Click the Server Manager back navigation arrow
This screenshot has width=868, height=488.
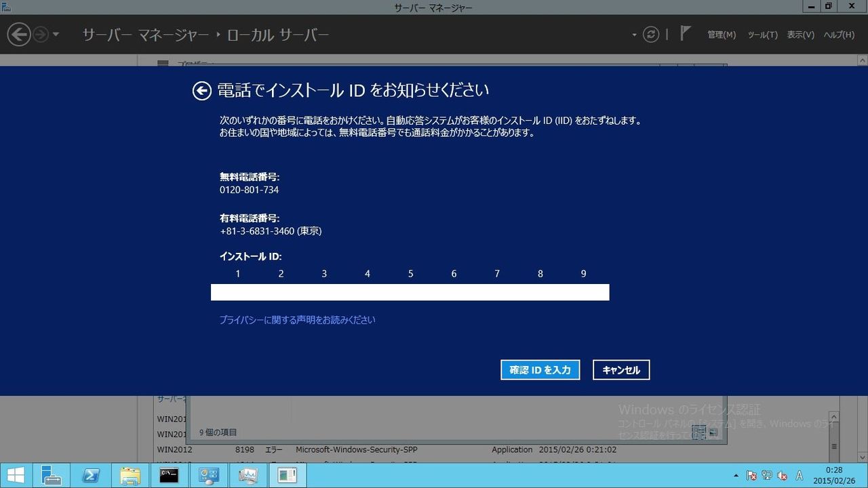click(x=19, y=35)
